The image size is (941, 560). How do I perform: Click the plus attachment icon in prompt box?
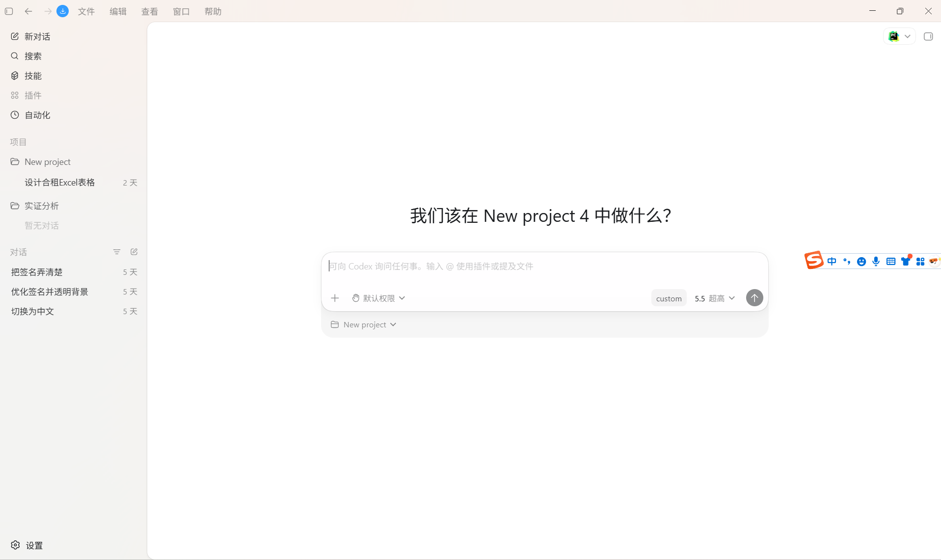click(335, 298)
